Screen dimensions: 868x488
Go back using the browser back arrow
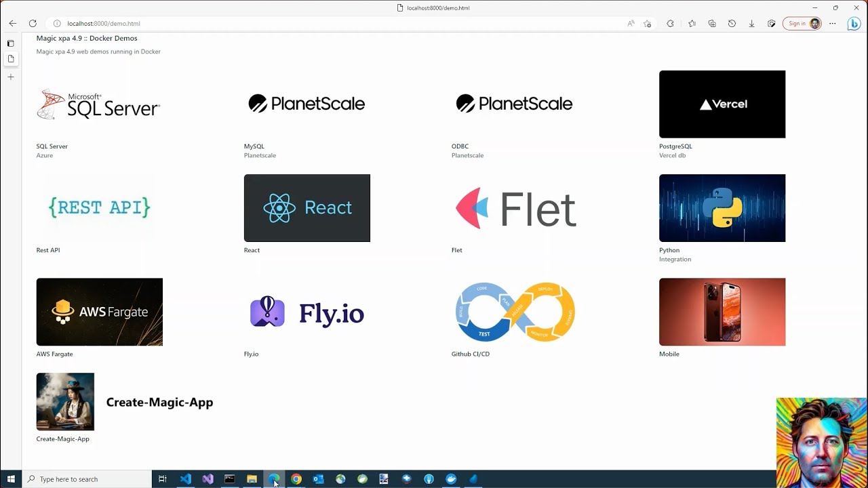coord(12,23)
